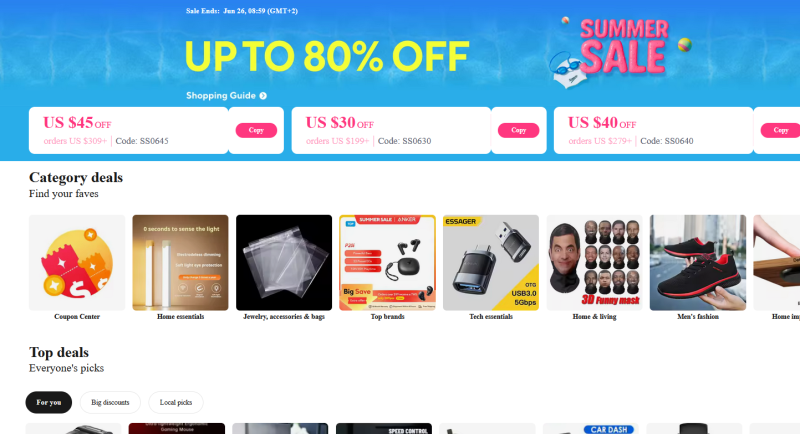Open the Tech essentials USB adapter image
The height and width of the screenshot is (434, 800).
pyautogui.click(x=491, y=263)
